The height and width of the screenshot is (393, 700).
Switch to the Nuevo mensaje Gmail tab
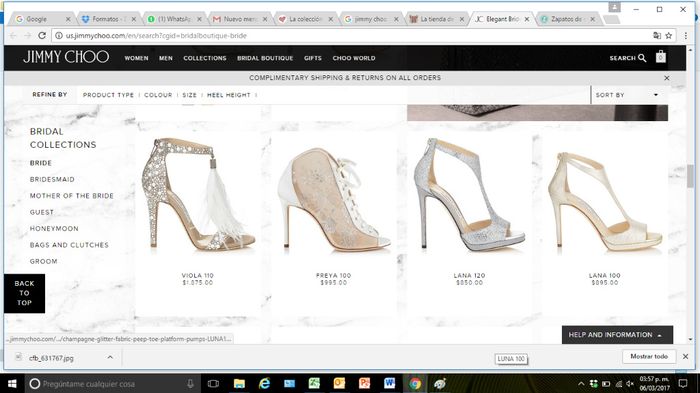240,19
